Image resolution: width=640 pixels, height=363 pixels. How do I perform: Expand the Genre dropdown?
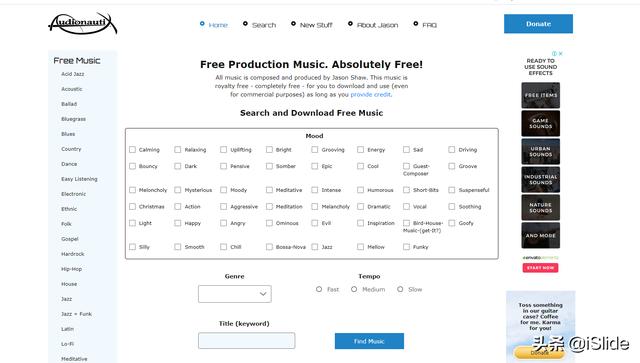(235, 294)
